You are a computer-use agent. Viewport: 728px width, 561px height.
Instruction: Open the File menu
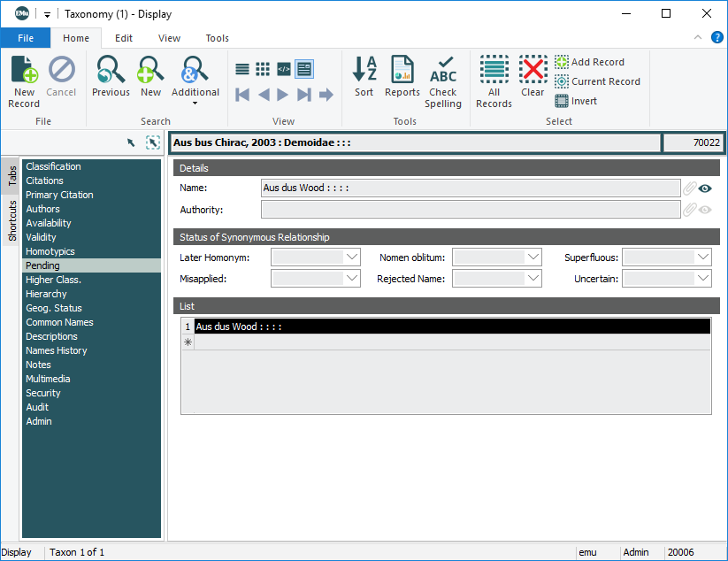[x=26, y=38]
